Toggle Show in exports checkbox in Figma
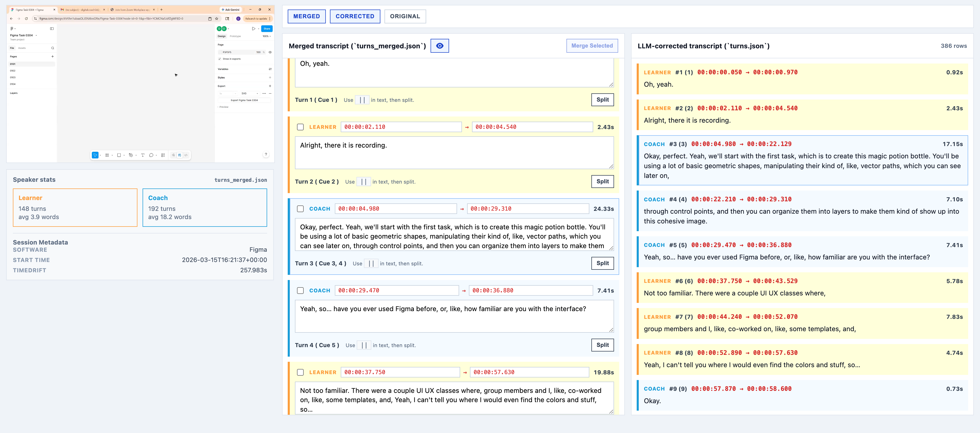 pos(220,59)
